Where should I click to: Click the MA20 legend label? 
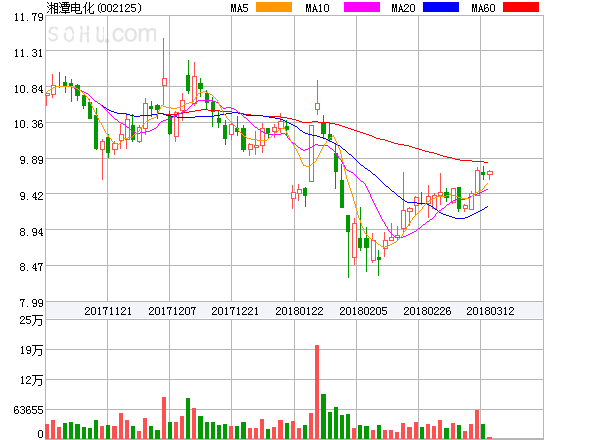pyautogui.click(x=403, y=8)
